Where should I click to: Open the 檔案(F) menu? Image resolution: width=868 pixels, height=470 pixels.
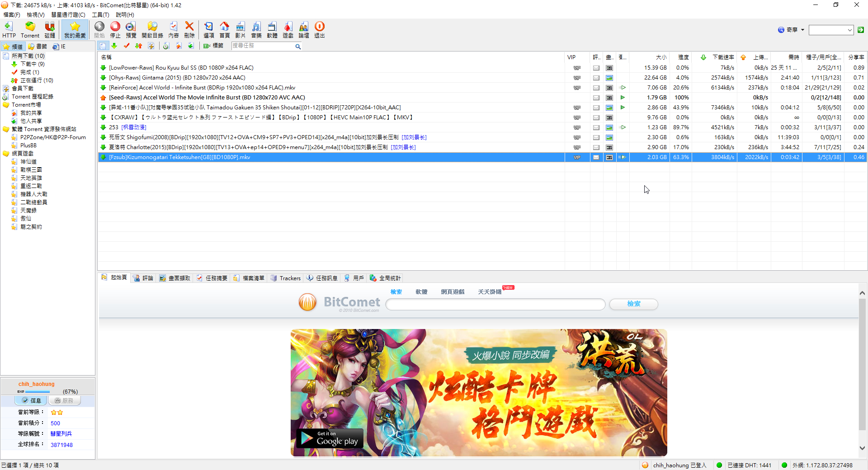[x=12, y=15]
